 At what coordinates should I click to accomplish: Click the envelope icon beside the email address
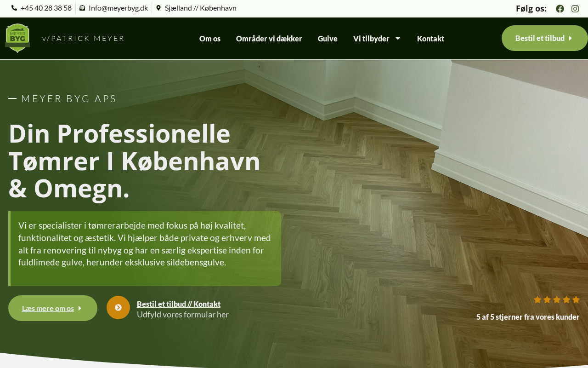click(x=82, y=8)
